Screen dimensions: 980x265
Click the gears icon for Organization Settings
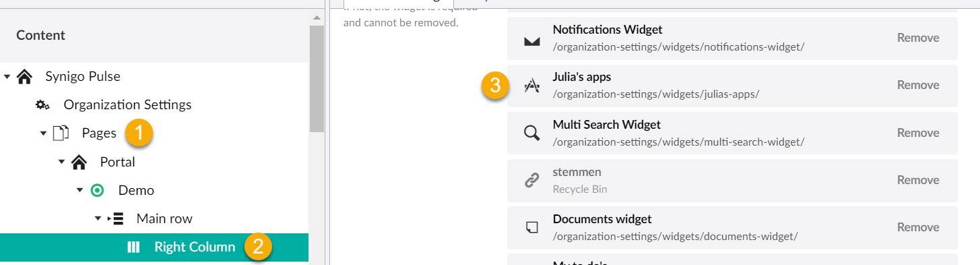click(x=42, y=105)
